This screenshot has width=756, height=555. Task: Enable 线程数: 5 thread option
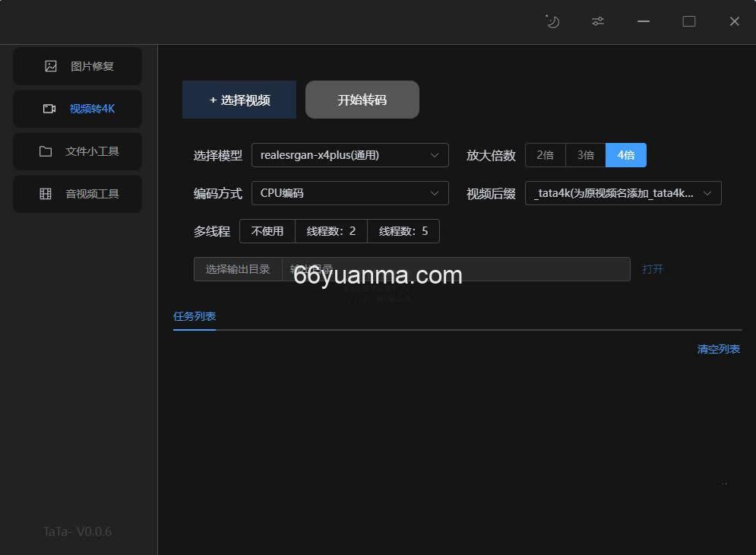[403, 230]
